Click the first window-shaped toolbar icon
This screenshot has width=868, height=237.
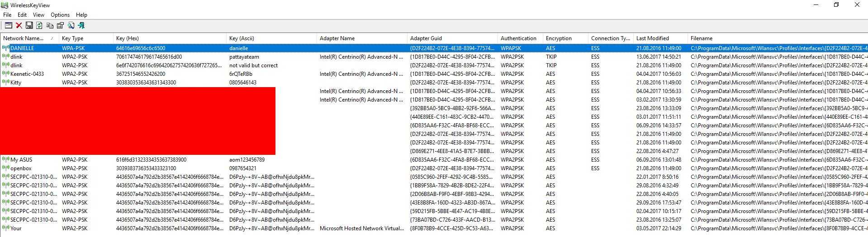9,26
